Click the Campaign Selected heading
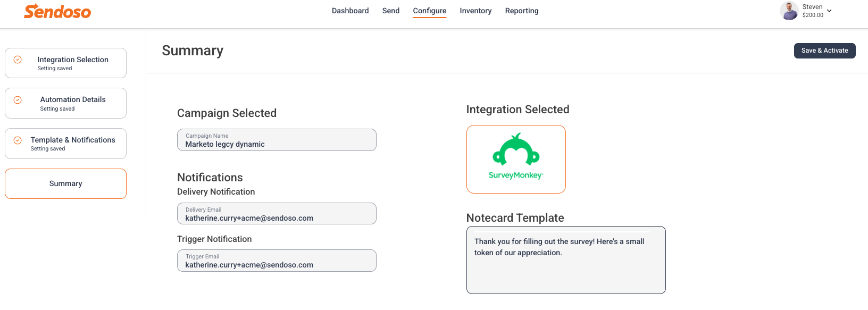This screenshot has height=310, width=868. [227, 113]
